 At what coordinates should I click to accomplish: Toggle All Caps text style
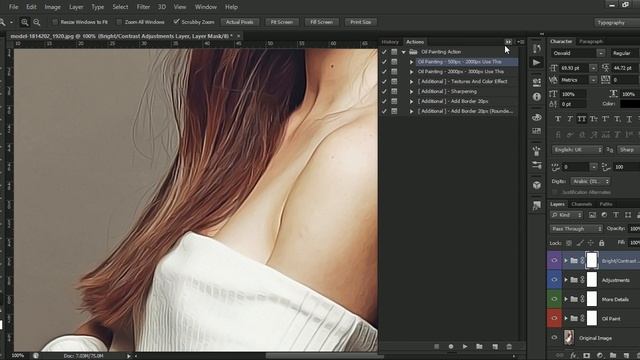tap(582, 119)
